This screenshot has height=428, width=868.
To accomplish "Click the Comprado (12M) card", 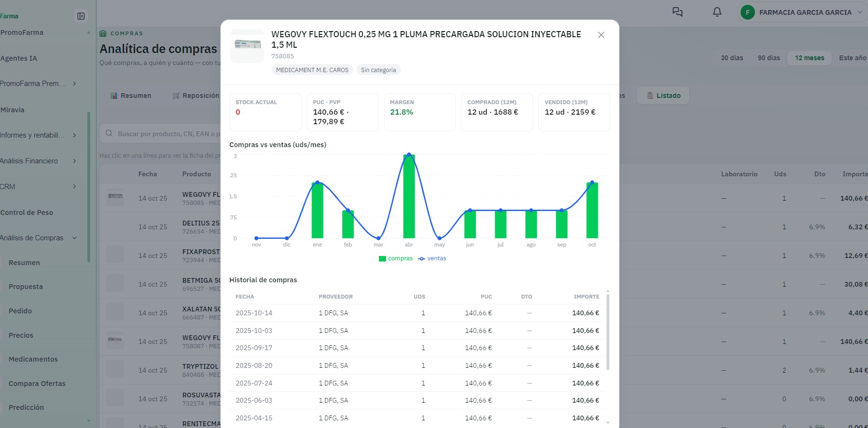I will click(x=497, y=112).
